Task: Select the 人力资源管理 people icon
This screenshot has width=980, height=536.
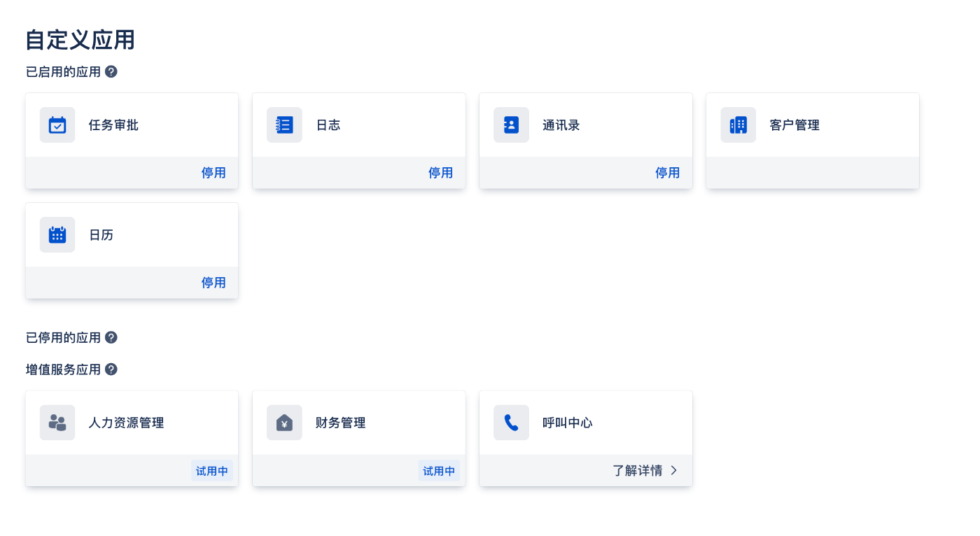Action: pyautogui.click(x=57, y=423)
